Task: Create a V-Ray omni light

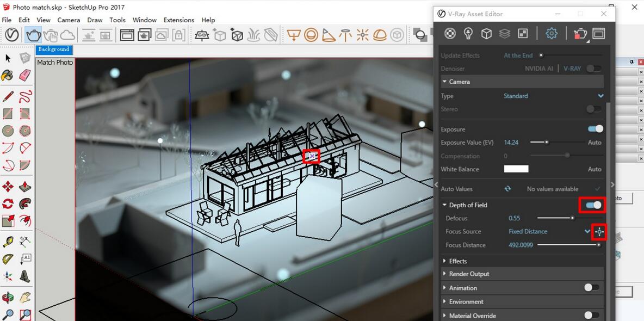Action: [x=363, y=35]
